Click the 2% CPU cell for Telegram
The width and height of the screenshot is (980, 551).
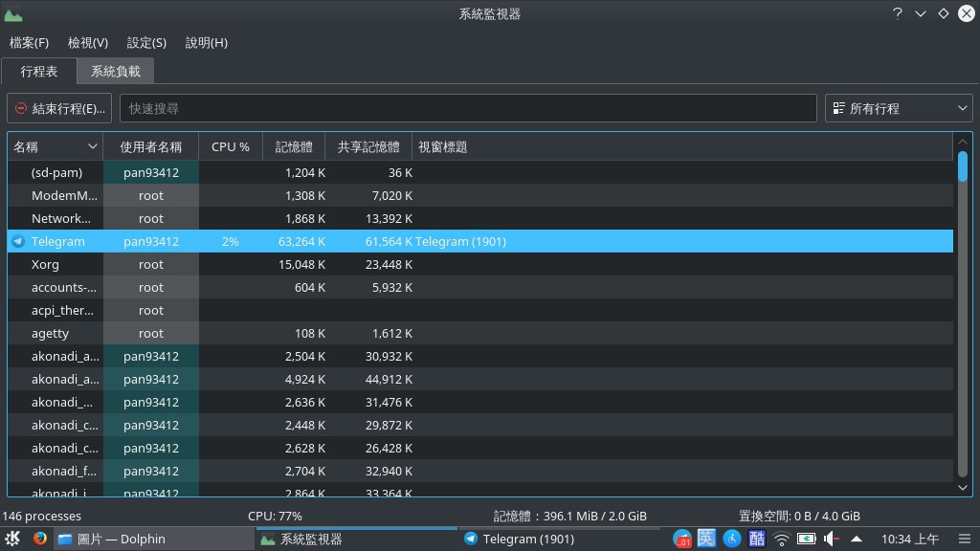[x=231, y=241]
